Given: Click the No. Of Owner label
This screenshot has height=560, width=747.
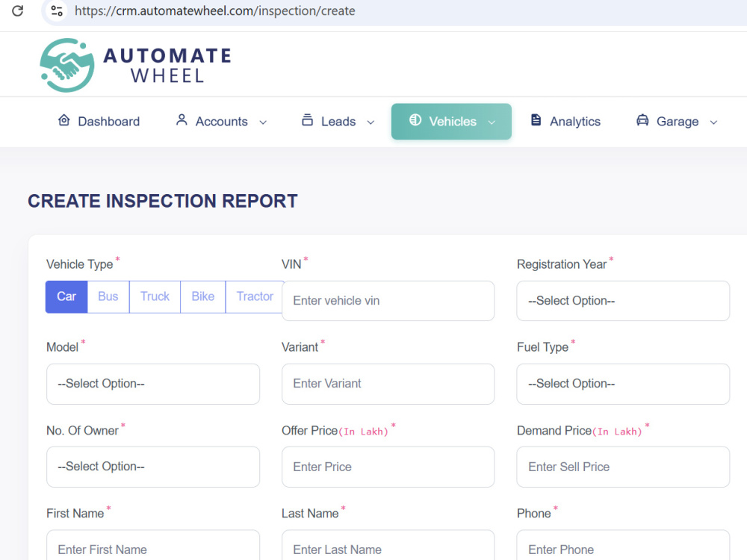Looking at the screenshot, I should click(x=82, y=431).
